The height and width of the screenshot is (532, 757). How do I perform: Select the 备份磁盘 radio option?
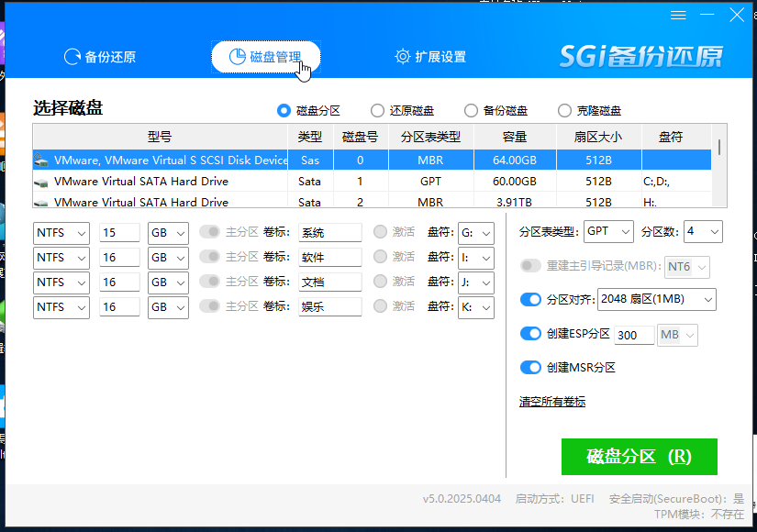pyautogui.click(x=495, y=111)
